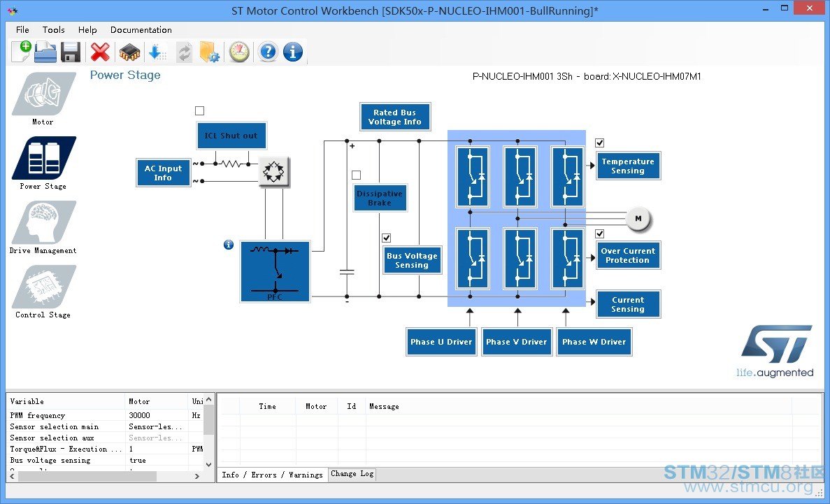Select the top-right high-side switch block
The image size is (830, 504).
pyautogui.click(x=568, y=177)
